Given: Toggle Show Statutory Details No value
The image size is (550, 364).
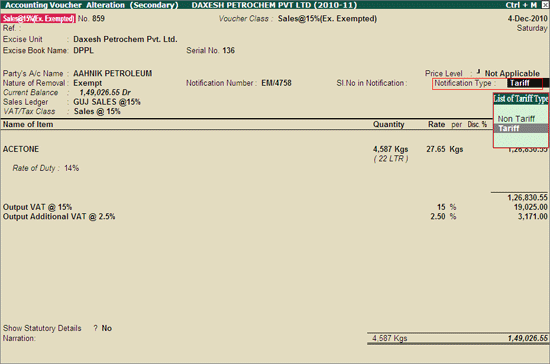Looking at the screenshot, I should click(107, 328).
